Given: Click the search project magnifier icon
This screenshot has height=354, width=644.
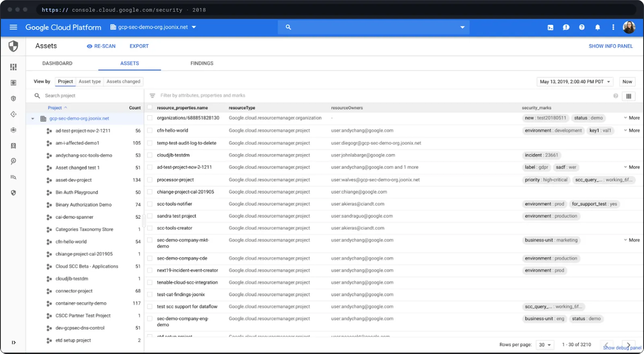Looking at the screenshot, I should point(37,96).
